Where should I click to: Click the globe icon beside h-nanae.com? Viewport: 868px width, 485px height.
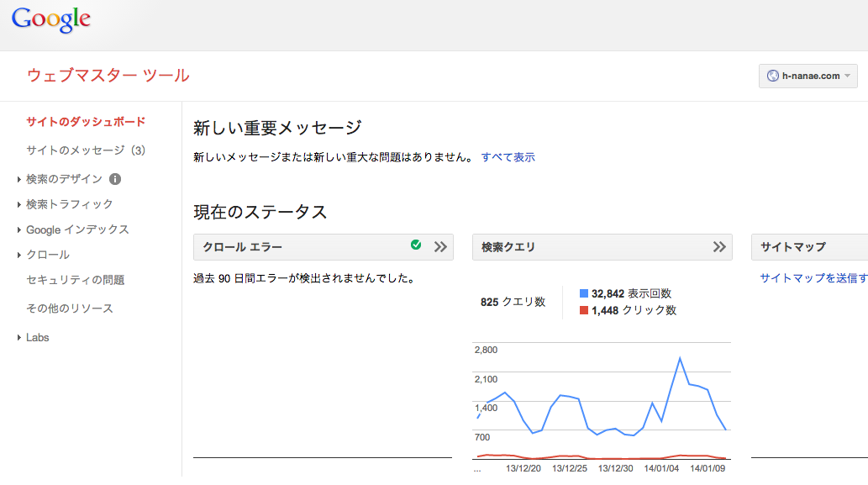coord(773,76)
